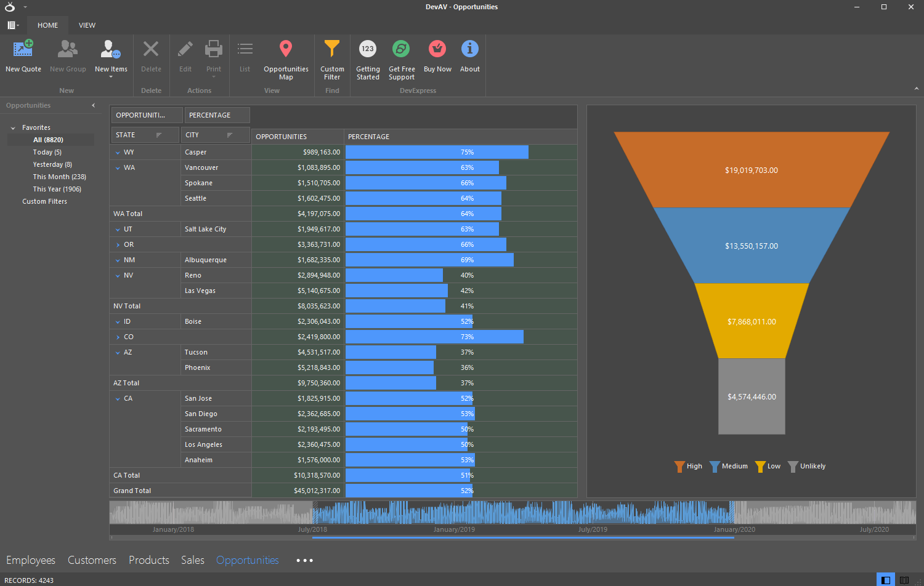This screenshot has height=586, width=924.
Task: Select This Month (238) filter
Action: (x=59, y=177)
